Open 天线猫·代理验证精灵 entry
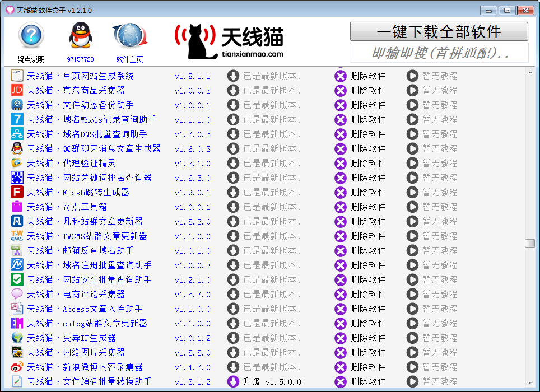Screen dimensions: 540x392 [x=71, y=163]
